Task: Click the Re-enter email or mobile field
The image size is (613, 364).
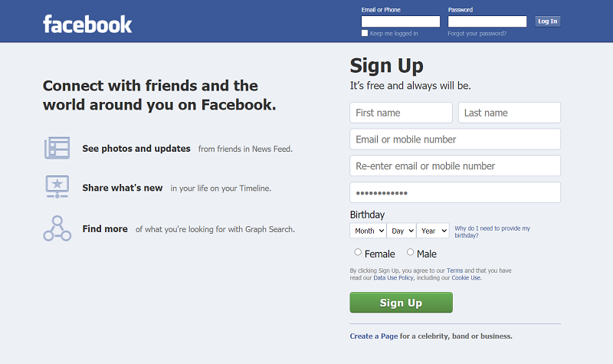Action: click(455, 166)
